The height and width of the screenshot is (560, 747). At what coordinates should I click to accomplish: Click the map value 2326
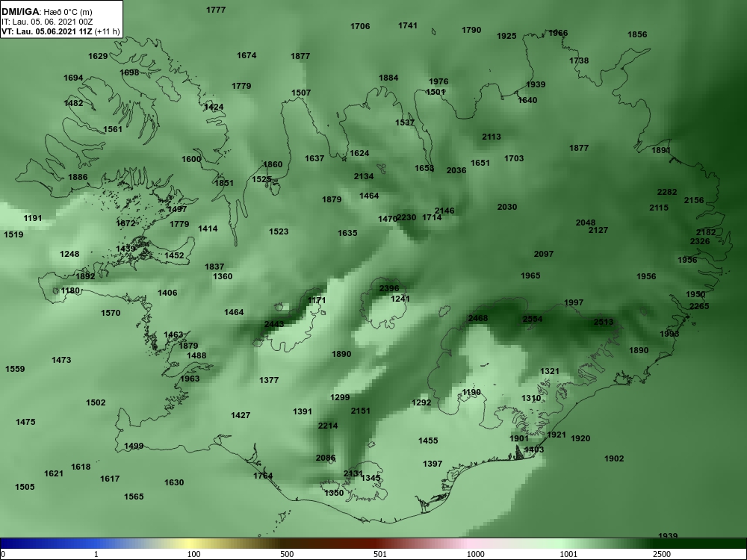[700, 241]
